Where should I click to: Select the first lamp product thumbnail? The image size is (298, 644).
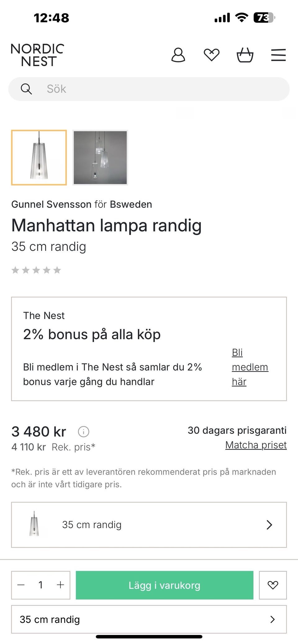point(39,158)
